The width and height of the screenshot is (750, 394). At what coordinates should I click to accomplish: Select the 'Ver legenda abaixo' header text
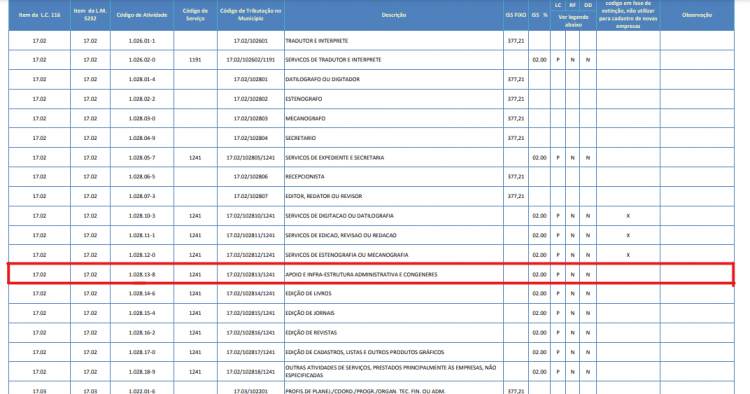[x=573, y=21]
